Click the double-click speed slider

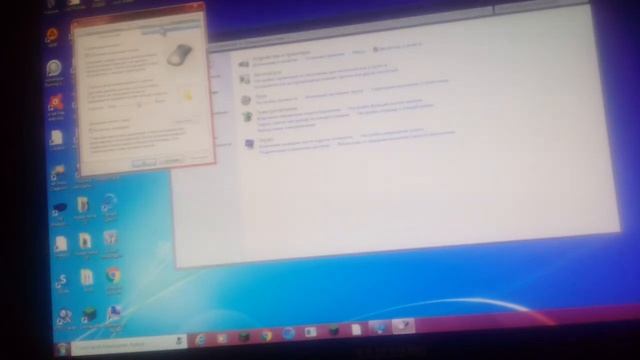(139, 105)
